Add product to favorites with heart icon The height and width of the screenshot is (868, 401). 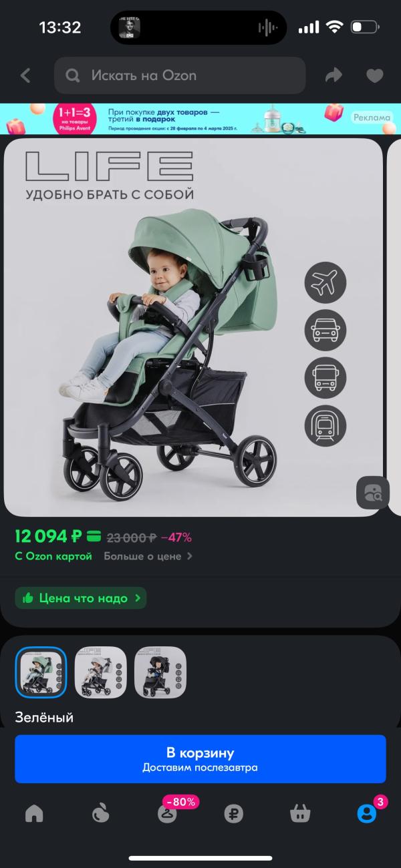[374, 75]
